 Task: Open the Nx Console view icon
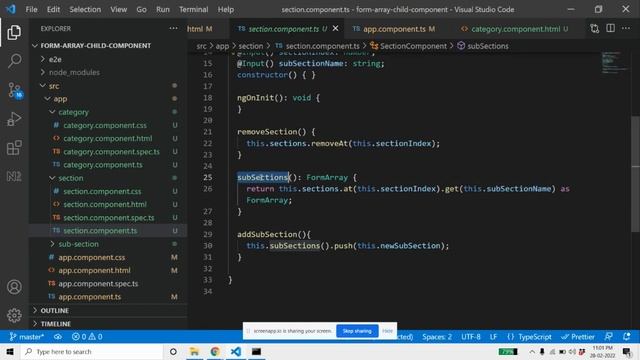pos(14,176)
